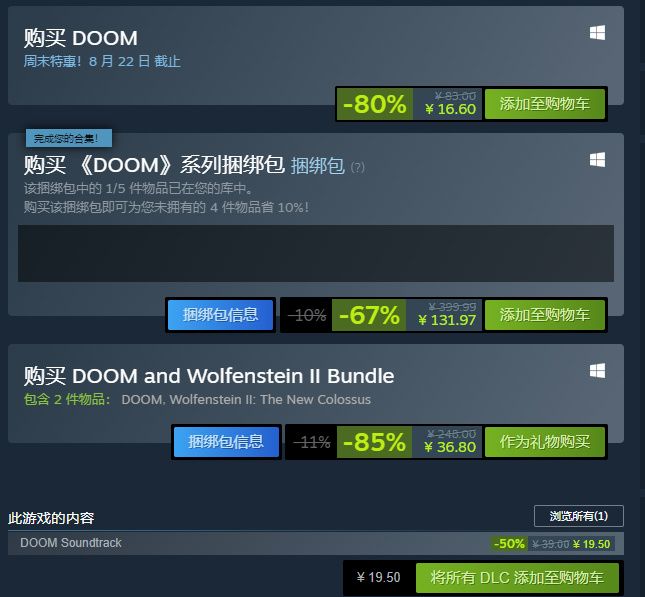The height and width of the screenshot is (597, 645).
Task: Open 捆绑包信息 for the DOOM series bundle
Action: click(220, 315)
